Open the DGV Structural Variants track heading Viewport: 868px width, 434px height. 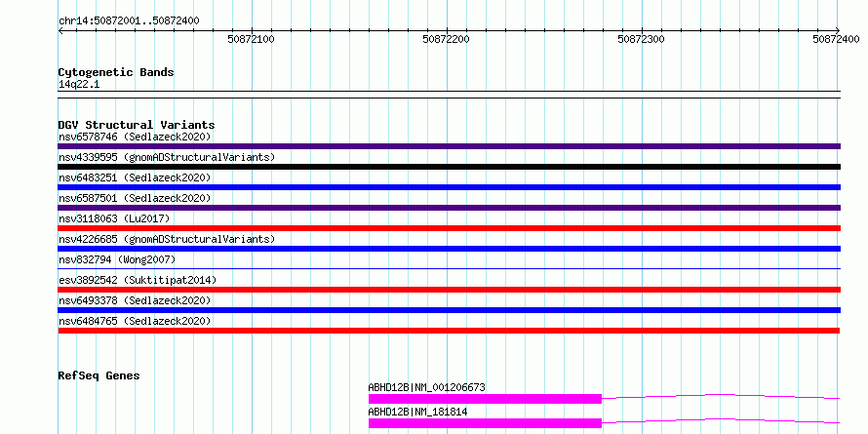point(137,125)
